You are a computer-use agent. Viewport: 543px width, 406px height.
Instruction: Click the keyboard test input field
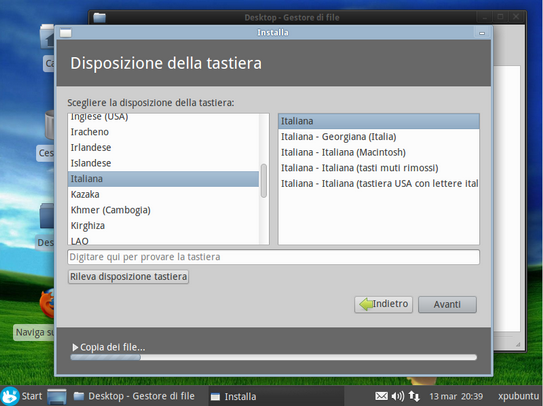coord(274,257)
